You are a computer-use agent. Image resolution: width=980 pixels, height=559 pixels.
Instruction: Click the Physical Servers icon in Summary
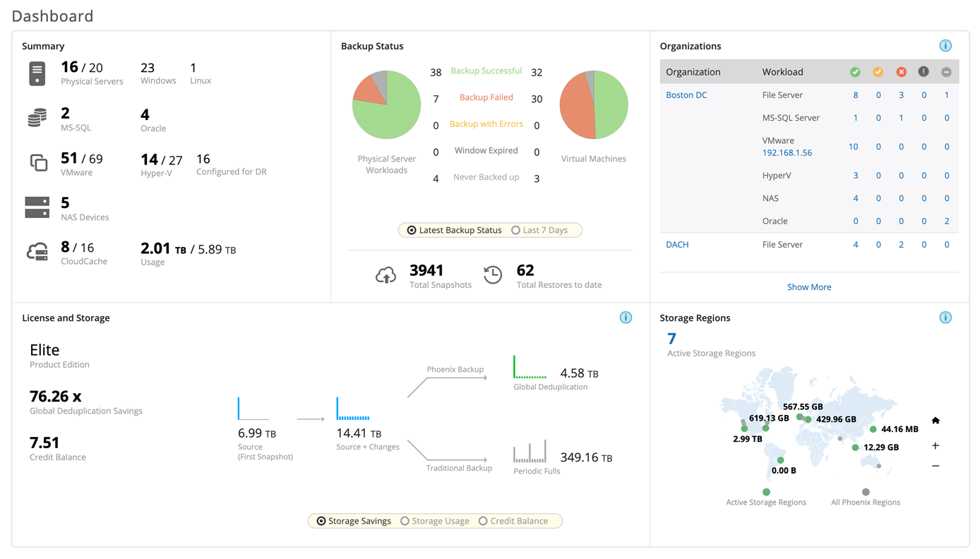(x=37, y=73)
